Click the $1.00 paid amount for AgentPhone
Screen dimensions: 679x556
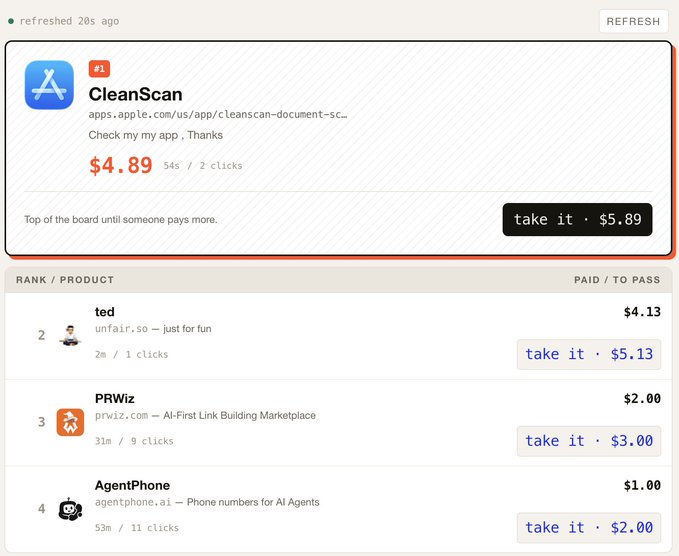coord(642,485)
